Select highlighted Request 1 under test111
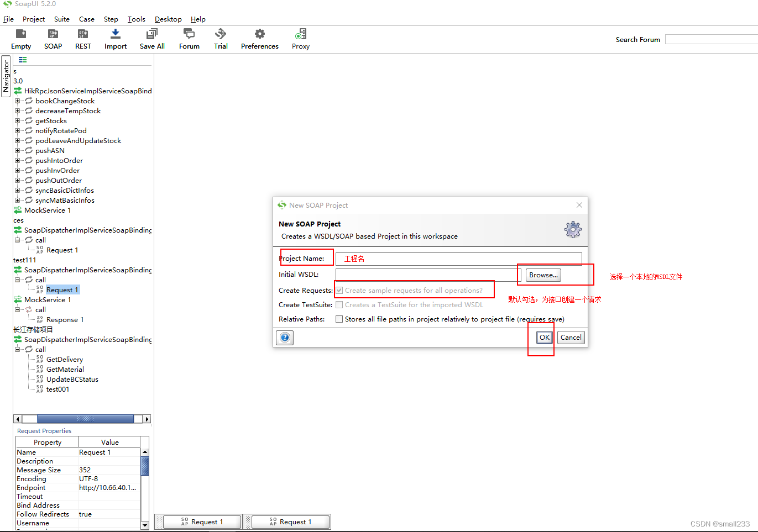This screenshot has height=532, width=758. coord(62,289)
